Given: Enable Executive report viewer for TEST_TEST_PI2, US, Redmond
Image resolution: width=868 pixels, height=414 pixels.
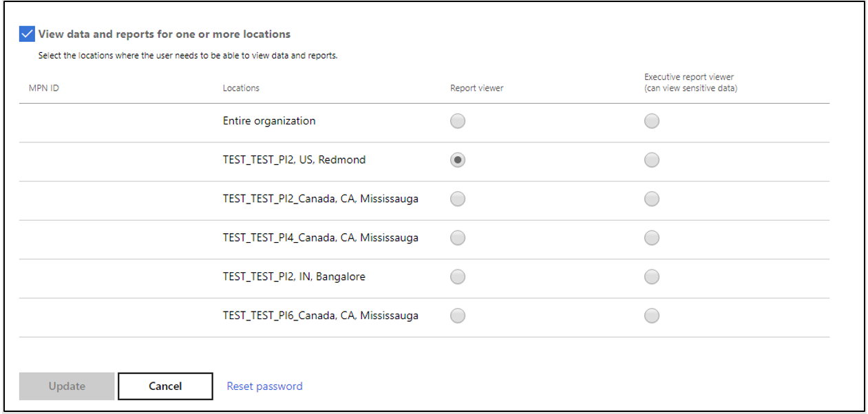Looking at the screenshot, I should click(x=651, y=160).
